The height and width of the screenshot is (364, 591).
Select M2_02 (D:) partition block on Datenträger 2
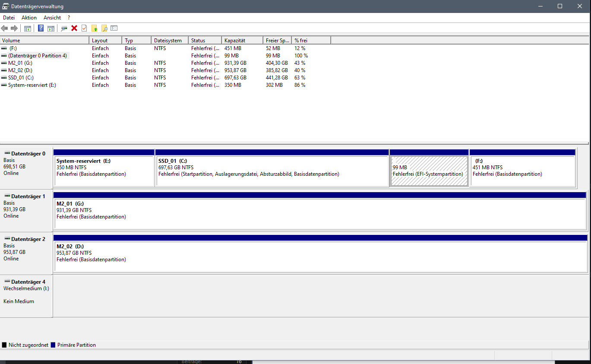click(x=320, y=254)
